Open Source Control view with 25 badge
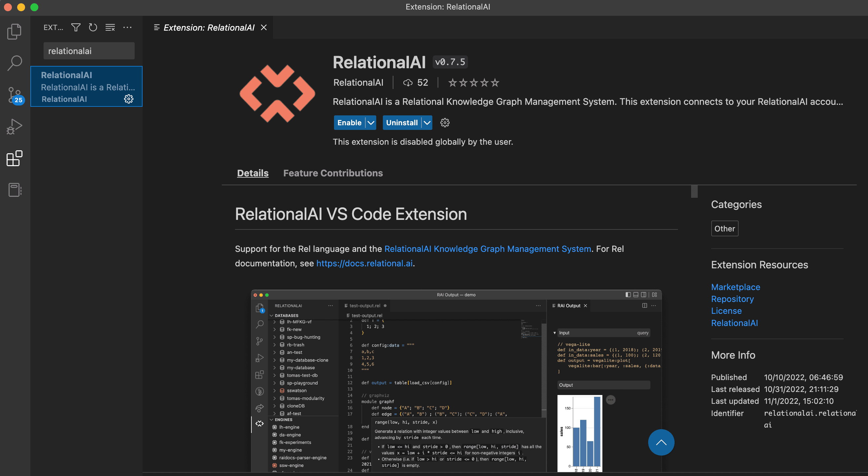 (14, 95)
